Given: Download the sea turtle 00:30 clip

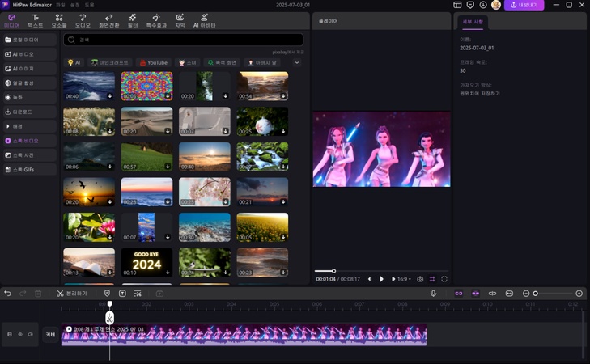Looking at the screenshot, I should click(225, 237).
